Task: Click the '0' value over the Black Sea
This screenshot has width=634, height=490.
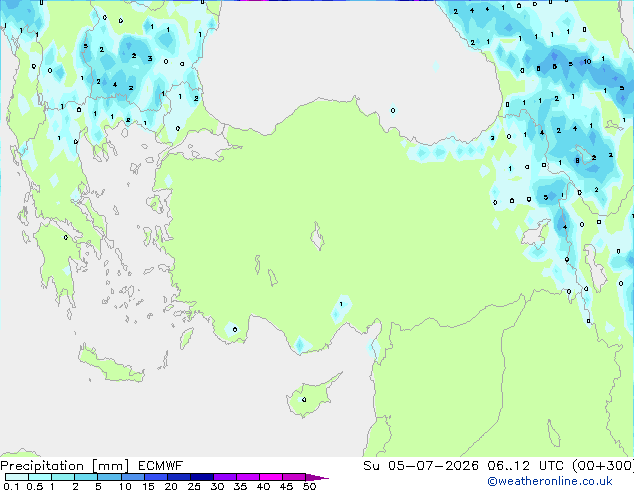Action: point(393,110)
